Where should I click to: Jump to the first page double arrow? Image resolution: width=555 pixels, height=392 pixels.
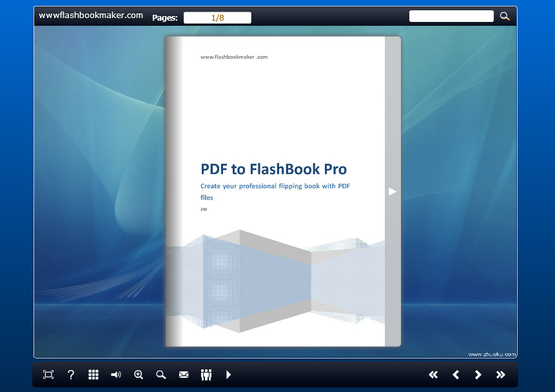pos(433,375)
